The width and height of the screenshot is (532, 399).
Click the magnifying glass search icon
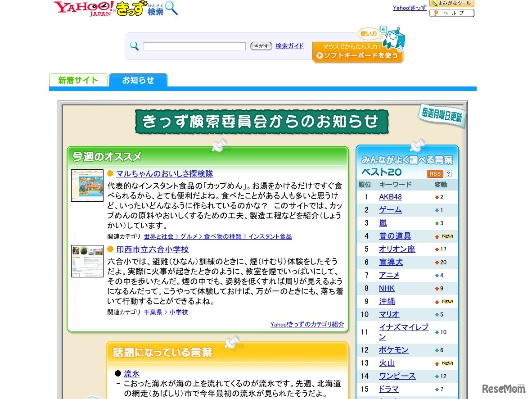pyautogui.click(x=134, y=46)
